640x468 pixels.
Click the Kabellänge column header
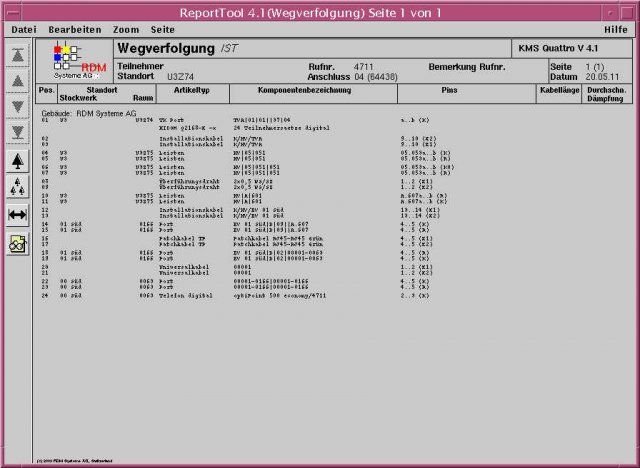559,90
